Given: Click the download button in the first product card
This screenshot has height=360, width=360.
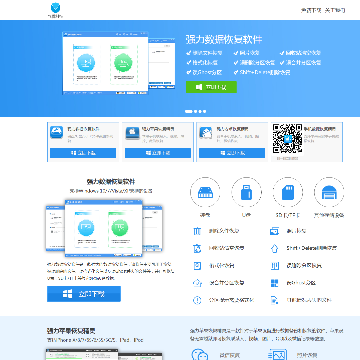Looking at the screenshot, I should [83, 153].
